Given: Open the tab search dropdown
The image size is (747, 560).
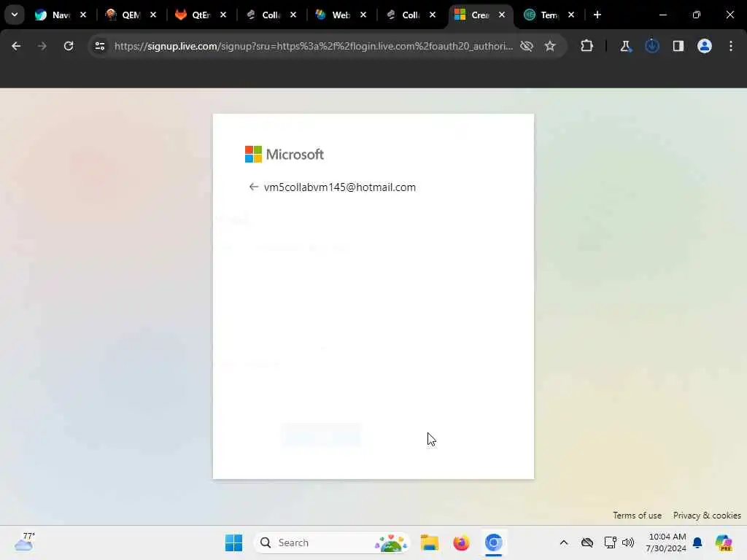Looking at the screenshot, I should tap(15, 15).
